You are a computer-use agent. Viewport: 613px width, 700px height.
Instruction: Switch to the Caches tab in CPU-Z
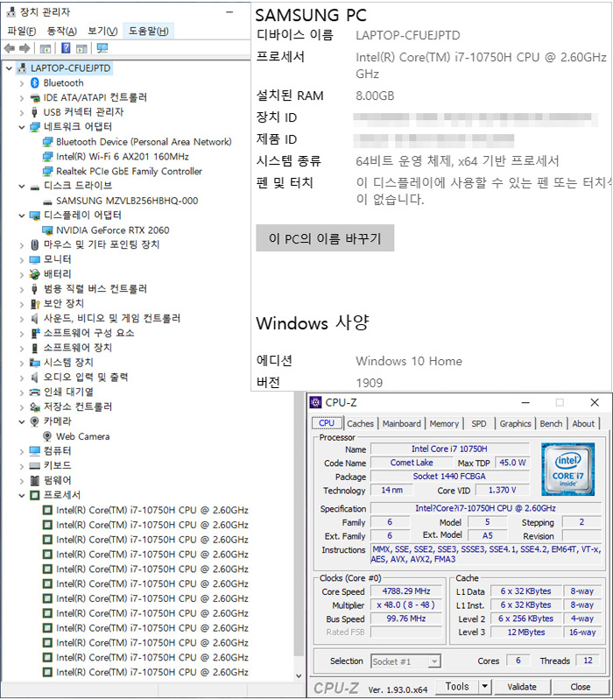point(361,424)
